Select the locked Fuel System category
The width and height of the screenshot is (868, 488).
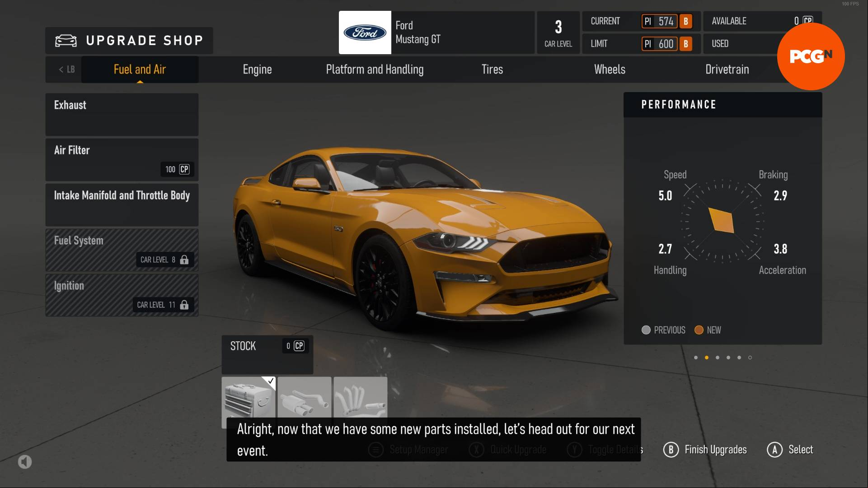click(x=122, y=250)
